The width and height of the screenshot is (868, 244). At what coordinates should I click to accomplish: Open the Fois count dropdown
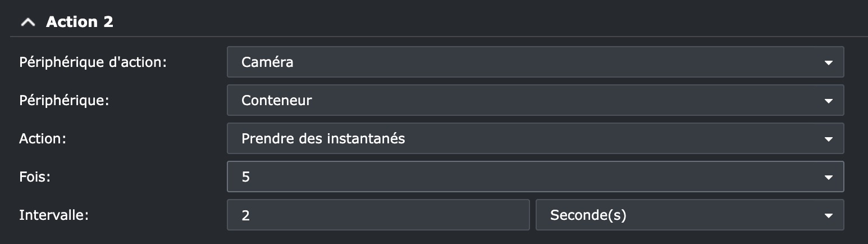(x=534, y=177)
